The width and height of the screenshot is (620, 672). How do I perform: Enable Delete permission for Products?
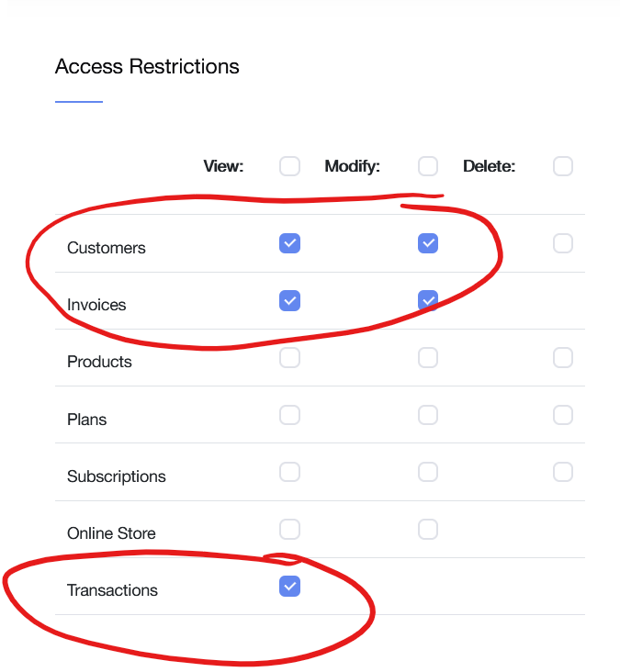point(563,358)
